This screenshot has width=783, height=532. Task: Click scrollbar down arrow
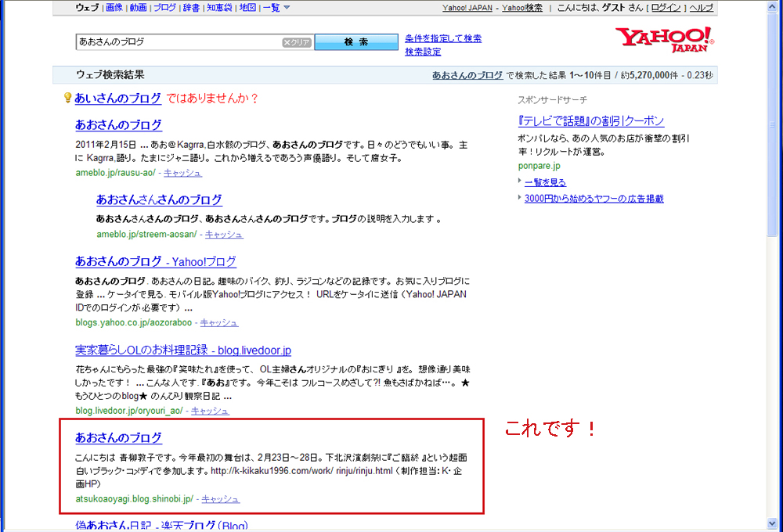(x=772, y=523)
